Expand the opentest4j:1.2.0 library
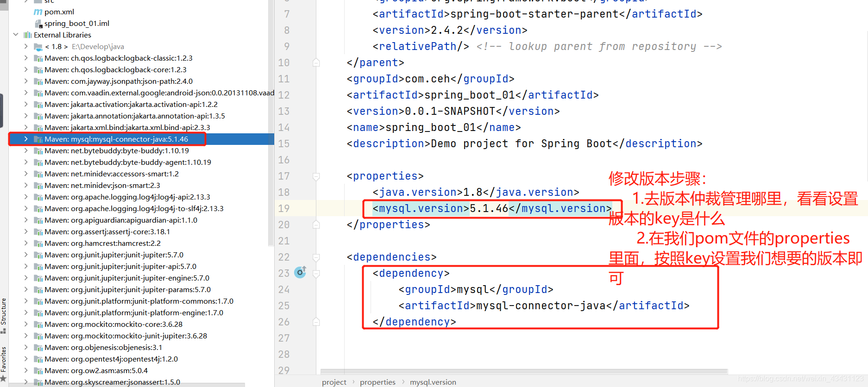This screenshot has height=387, width=868. click(26, 359)
